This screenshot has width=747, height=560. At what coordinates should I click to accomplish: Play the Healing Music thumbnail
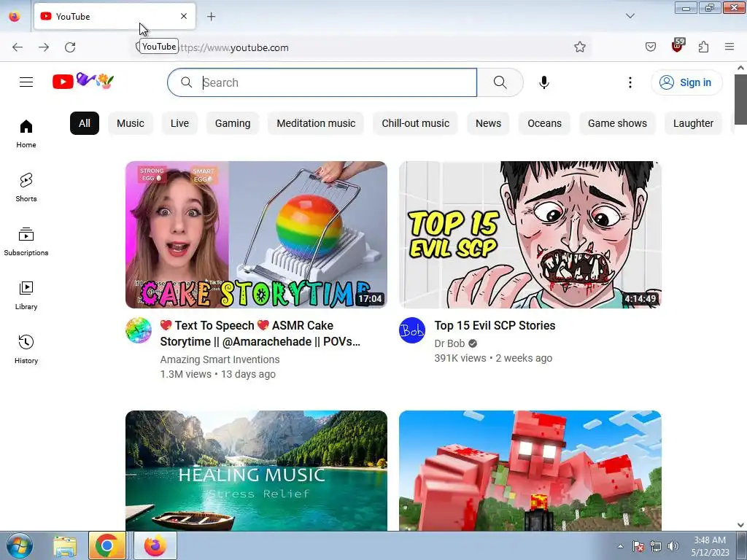[x=256, y=470]
